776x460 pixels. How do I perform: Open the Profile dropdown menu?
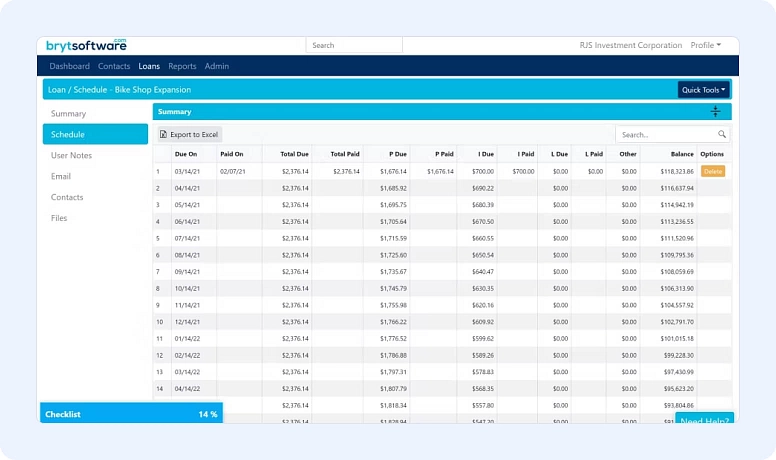(706, 45)
